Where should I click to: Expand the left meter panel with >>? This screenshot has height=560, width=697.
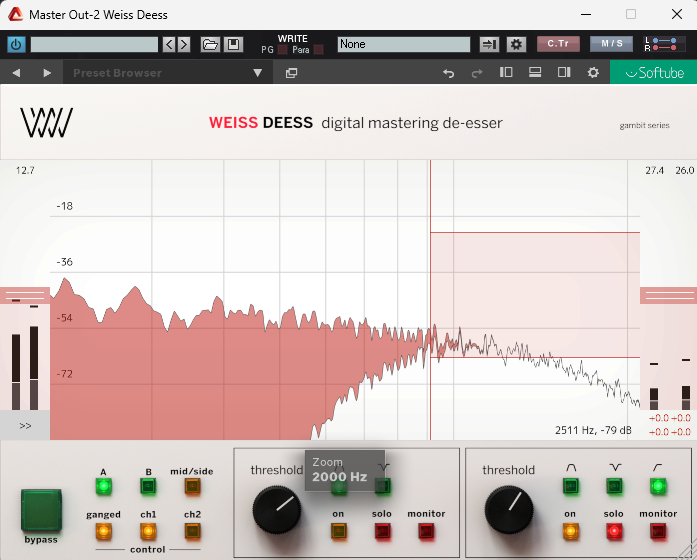(x=25, y=425)
